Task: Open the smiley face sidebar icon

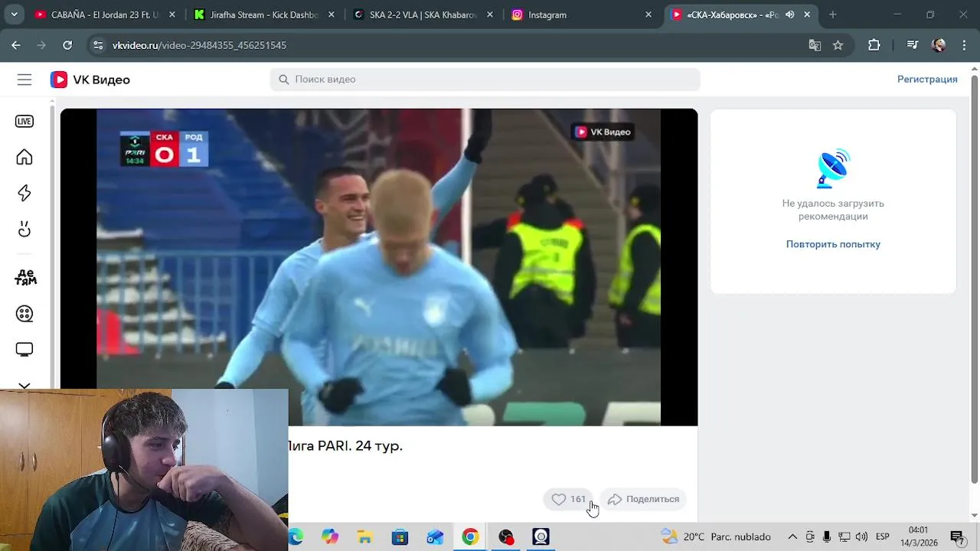Action: coord(24,229)
